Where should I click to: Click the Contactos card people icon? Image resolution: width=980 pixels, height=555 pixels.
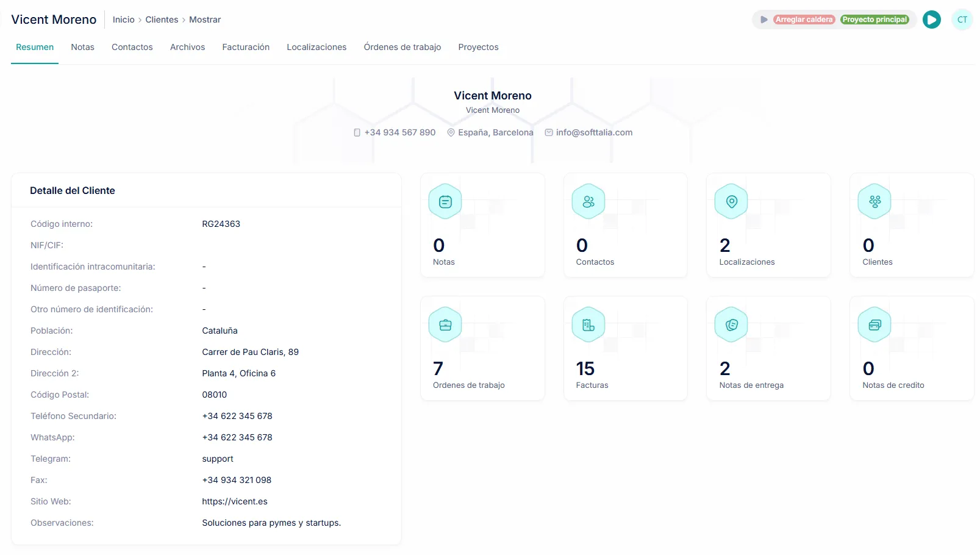tap(588, 202)
